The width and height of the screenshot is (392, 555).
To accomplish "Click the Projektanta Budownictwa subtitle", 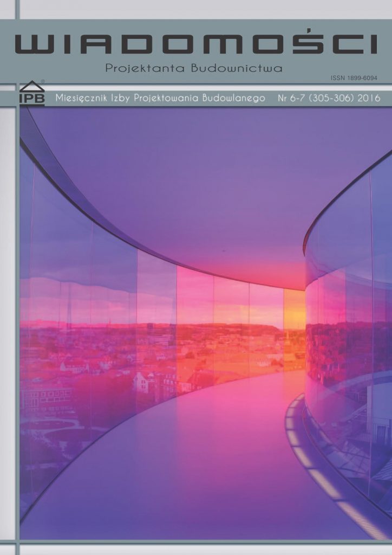I will click(194, 69).
